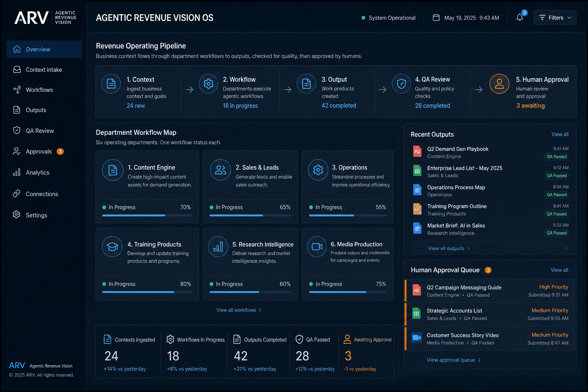588x392 pixels.
Task: Click the 24 new context count
Action: pyautogui.click(x=136, y=106)
